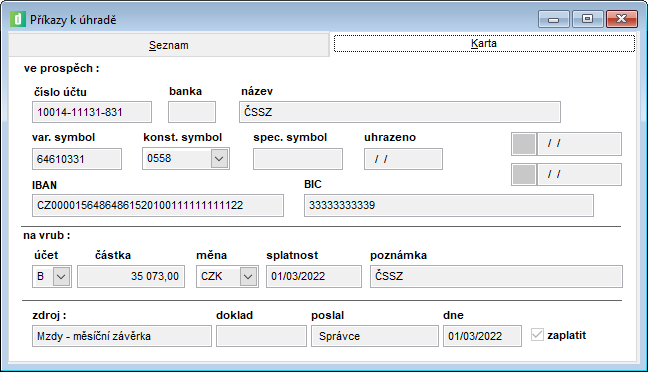Click the název field containing ČSSZ
This screenshot has width=648, height=372.
400,112
